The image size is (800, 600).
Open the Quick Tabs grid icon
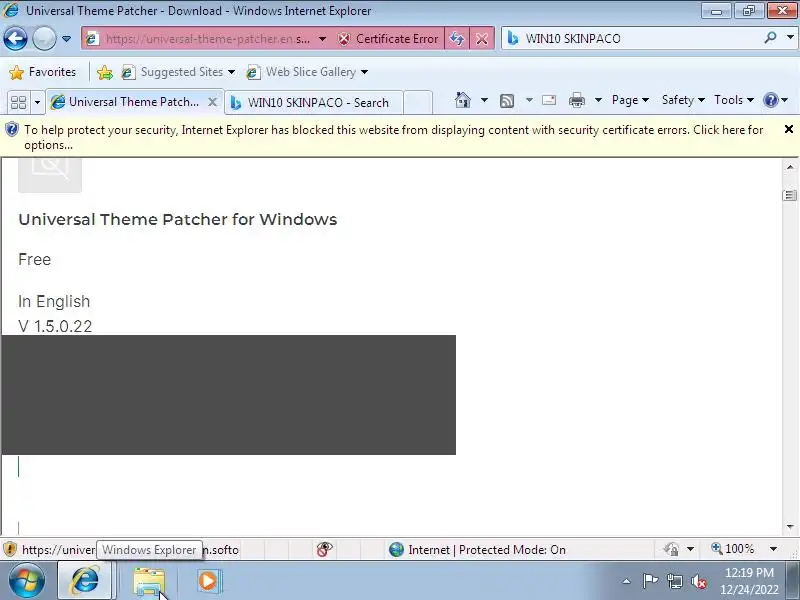[x=18, y=102]
